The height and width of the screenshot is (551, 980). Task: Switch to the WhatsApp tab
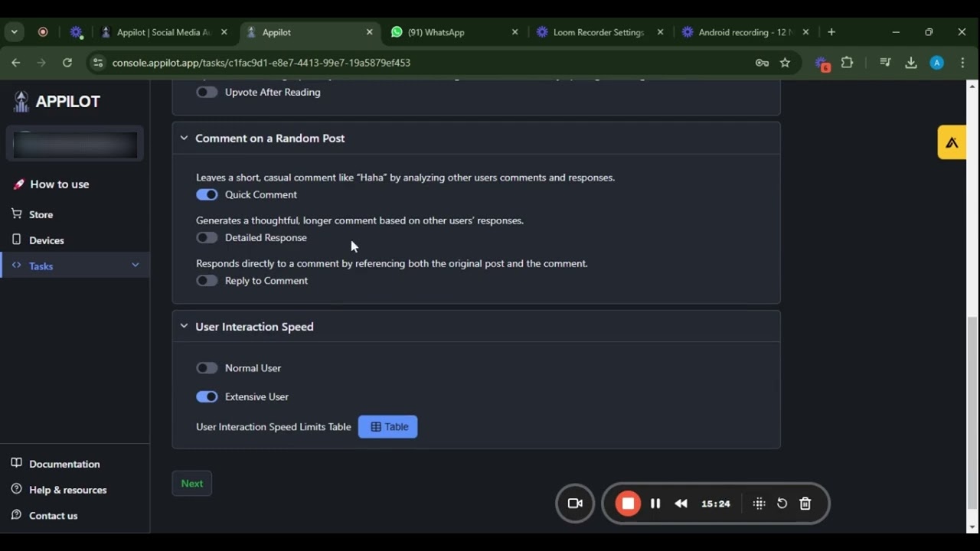pos(455,32)
